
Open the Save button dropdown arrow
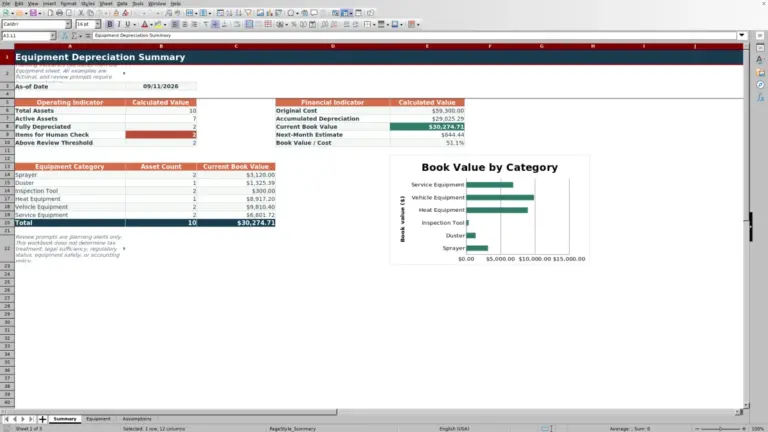coord(40,13)
